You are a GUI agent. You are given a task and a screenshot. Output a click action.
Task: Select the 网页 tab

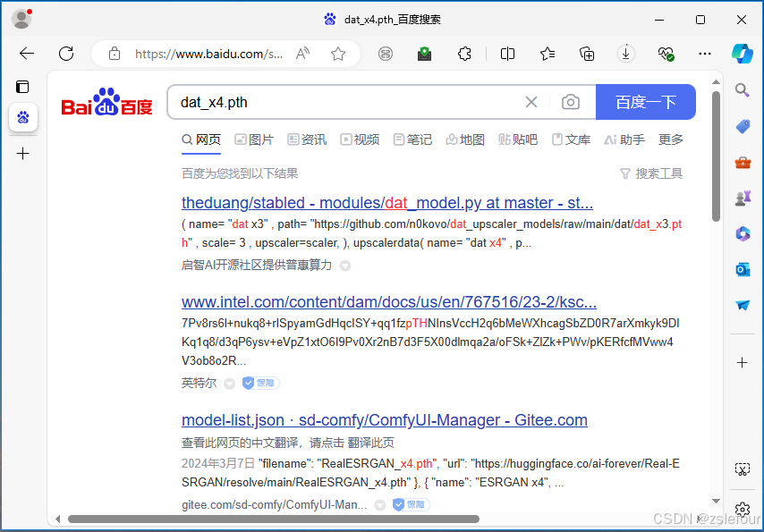(x=201, y=139)
